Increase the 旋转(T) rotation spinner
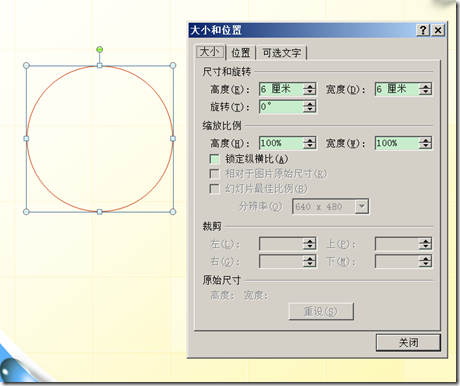Image resolution: width=460 pixels, height=386 pixels. point(310,103)
